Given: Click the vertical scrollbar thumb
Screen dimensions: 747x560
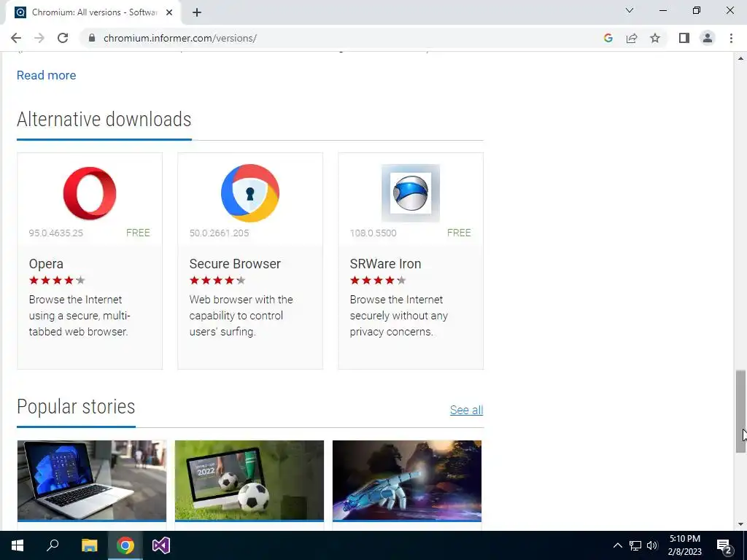Looking at the screenshot, I should coord(740,411).
